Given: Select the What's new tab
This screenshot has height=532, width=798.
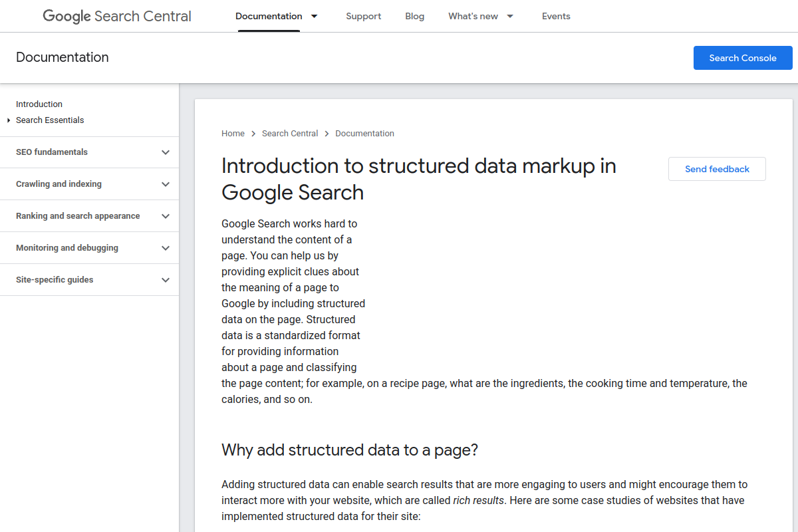Looking at the screenshot, I should point(473,16).
